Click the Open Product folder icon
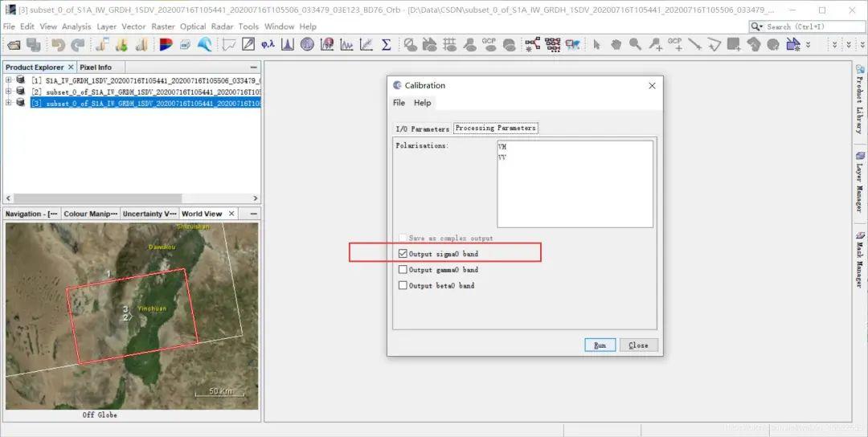Viewport: 868px width, 437px height. 14,45
